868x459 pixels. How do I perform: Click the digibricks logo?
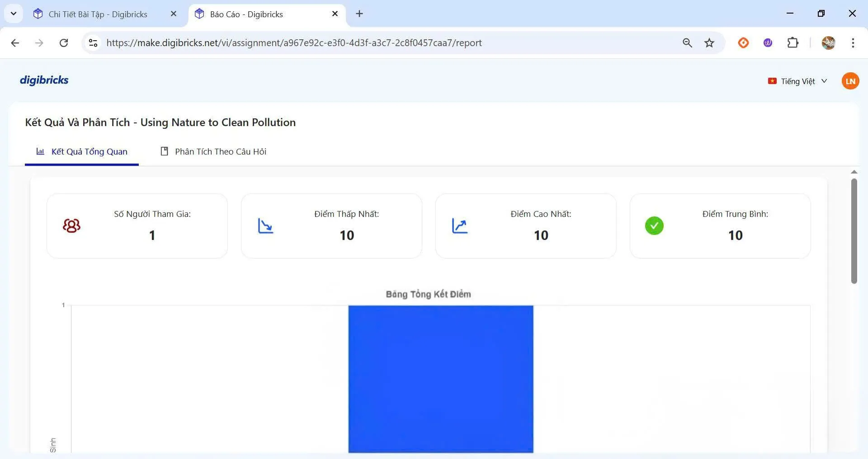[44, 80]
